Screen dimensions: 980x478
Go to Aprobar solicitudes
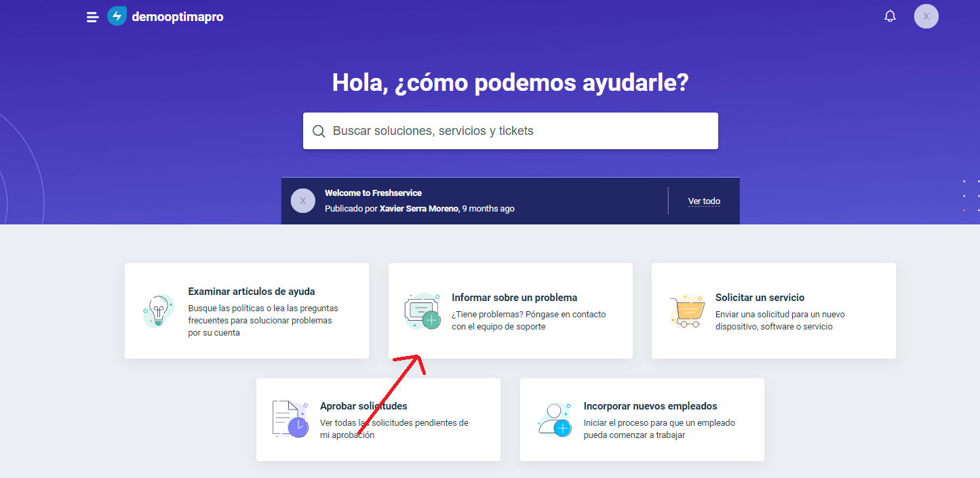click(364, 406)
